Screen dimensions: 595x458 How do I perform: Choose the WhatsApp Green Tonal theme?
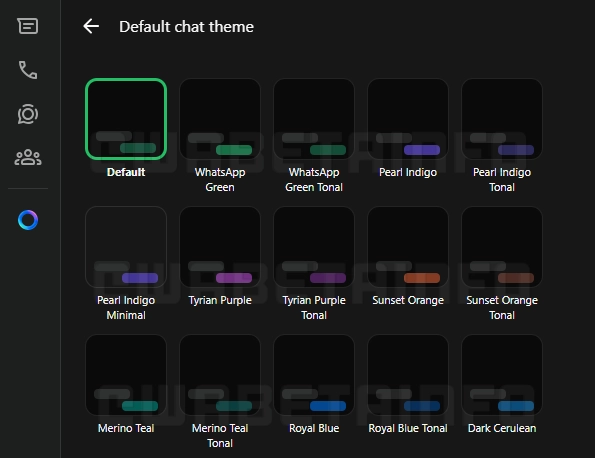tap(314, 119)
